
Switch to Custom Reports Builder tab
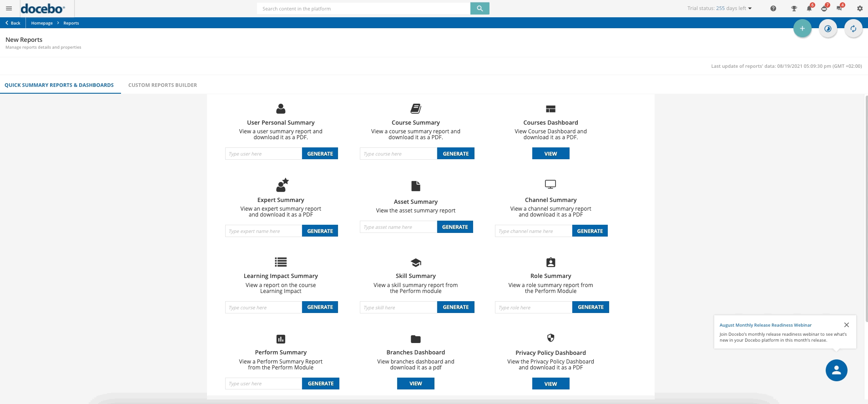[162, 85]
